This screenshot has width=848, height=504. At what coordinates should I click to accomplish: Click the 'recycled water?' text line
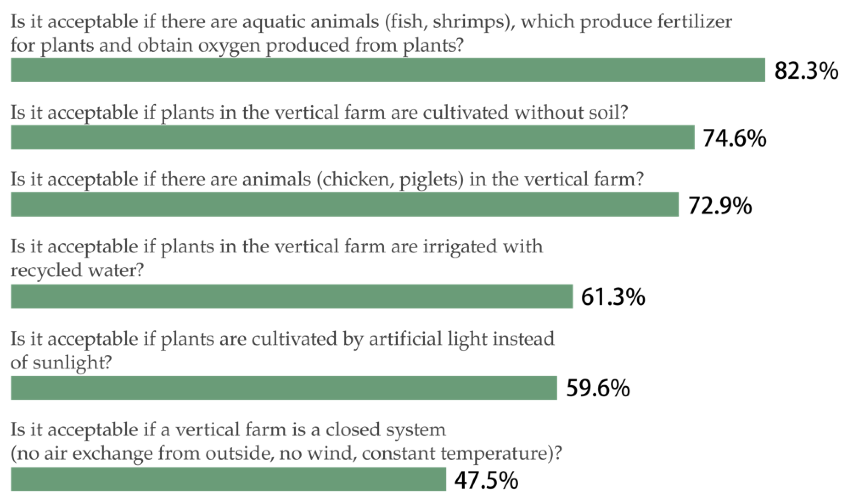(77, 270)
